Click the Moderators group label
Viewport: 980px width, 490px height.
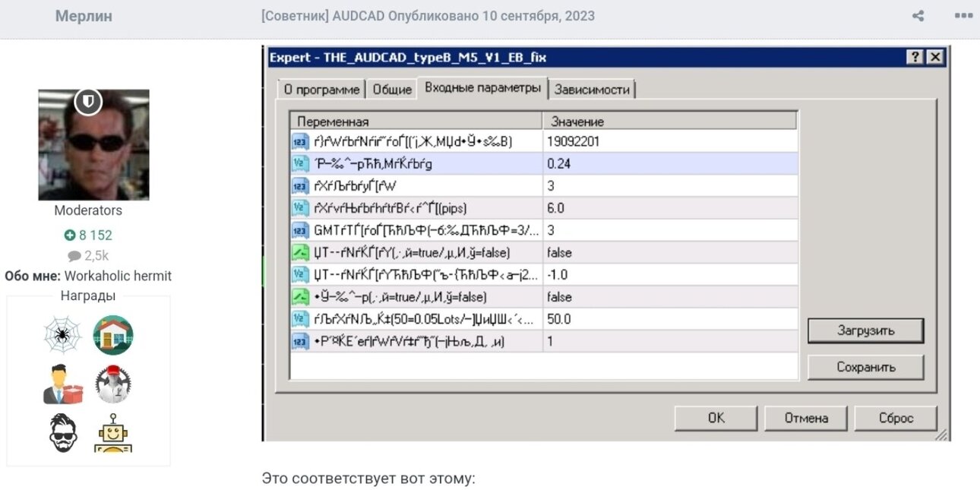pos(88,210)
